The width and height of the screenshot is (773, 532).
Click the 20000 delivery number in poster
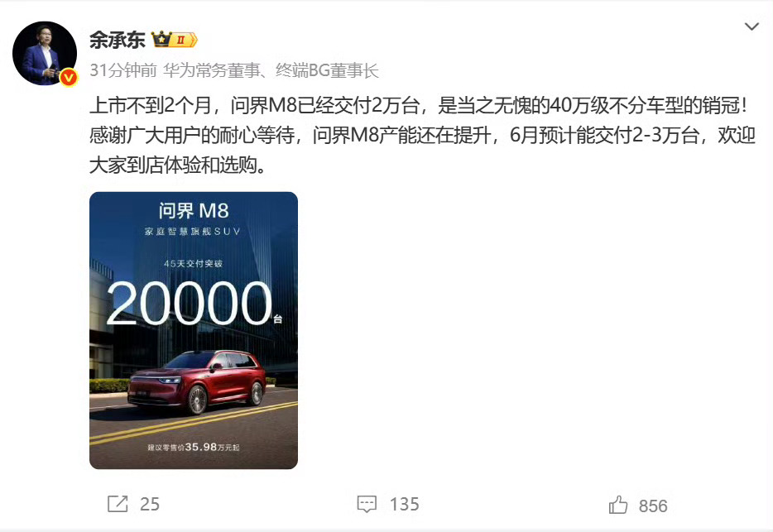pyautogui.click(x=190, y=303)
